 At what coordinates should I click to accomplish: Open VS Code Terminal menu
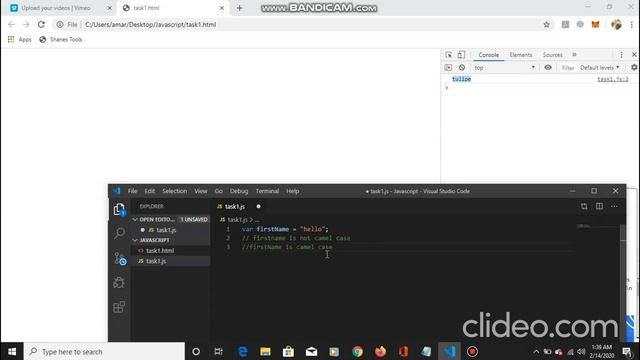tap(267, 191)
